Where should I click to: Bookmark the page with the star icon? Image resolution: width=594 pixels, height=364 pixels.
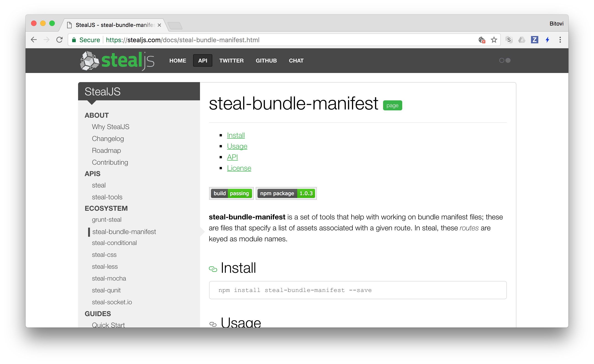tap(494, 40)
